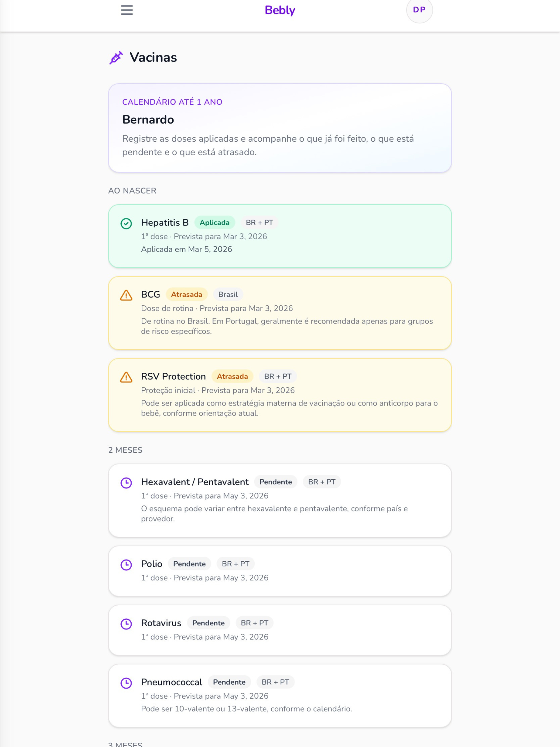Click the BR + PT tag on Hepatitis B
This screenshot has width=560, height=747.
[x=260, y=223]
